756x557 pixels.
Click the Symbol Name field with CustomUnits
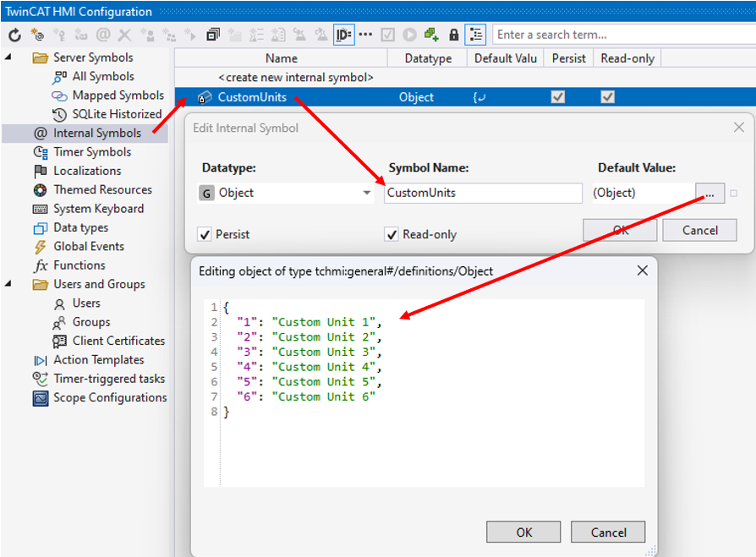pyautogui.click(x=483, y=193)
